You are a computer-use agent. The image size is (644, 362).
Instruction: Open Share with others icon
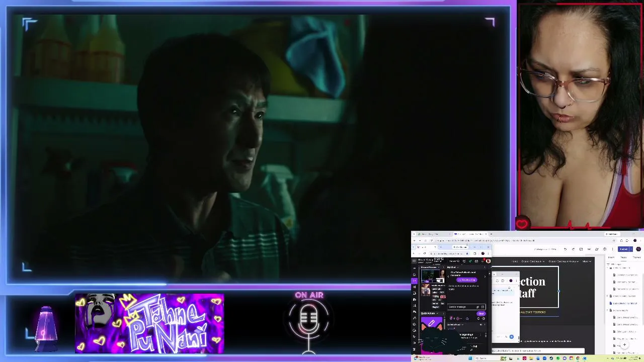(x=597, y=249)
